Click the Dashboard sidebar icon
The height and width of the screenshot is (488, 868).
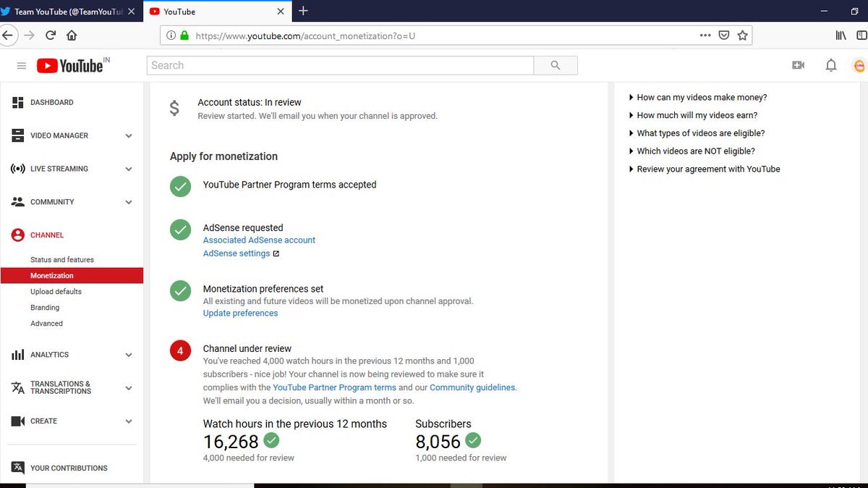[x=18, y=103]
